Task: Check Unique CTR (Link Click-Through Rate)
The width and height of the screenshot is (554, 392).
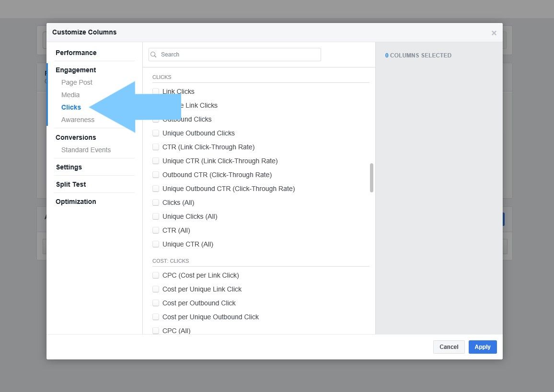Action: [x=155, y=161]
